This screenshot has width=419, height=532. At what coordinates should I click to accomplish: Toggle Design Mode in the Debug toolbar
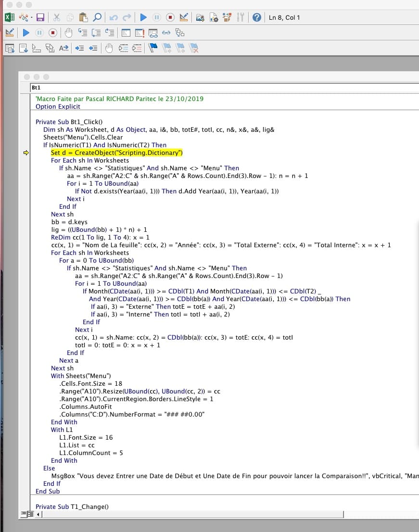coord(9,33)
